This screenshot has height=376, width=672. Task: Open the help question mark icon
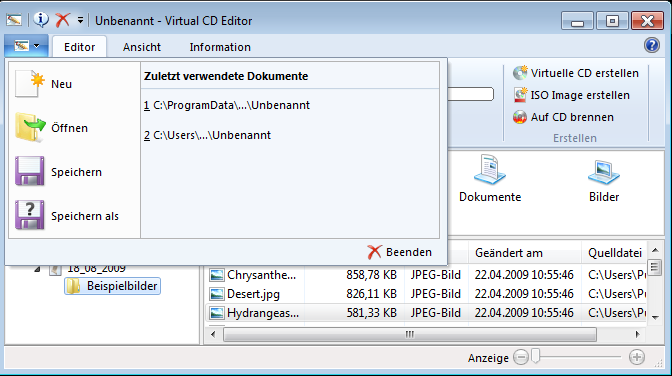point(652,45)
